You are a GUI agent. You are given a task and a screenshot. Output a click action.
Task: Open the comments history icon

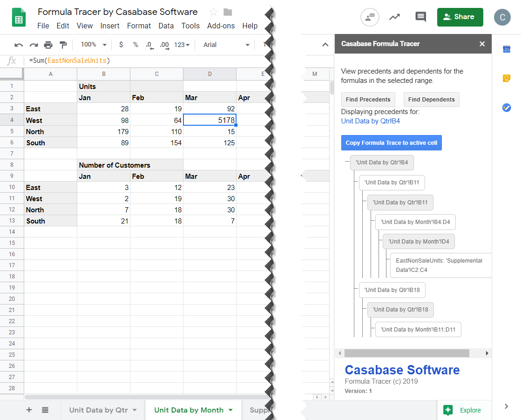[420, 17]
